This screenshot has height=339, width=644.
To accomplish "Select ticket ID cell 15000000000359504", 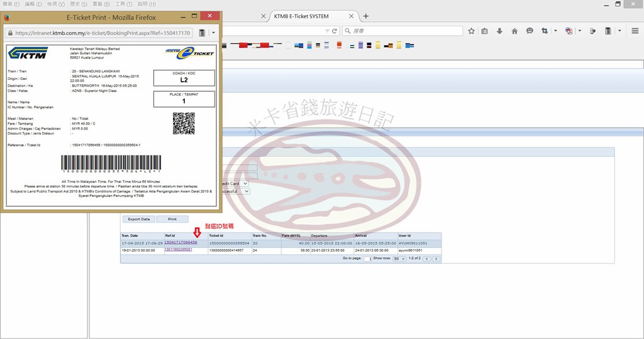I will [x=229, y=243].
